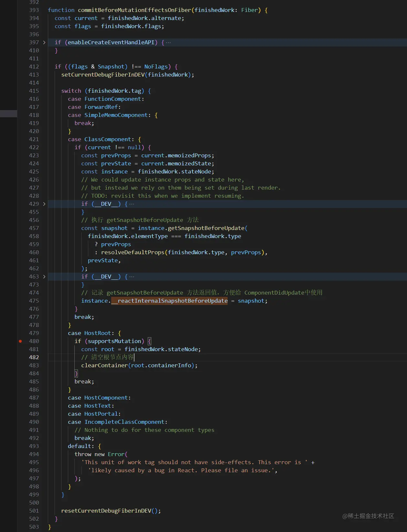Image resolution: width=407 pixels, height=532 pixels.
Task: Click finishedWork.stateNode on line 525 instance line
Action: point(175,172)
